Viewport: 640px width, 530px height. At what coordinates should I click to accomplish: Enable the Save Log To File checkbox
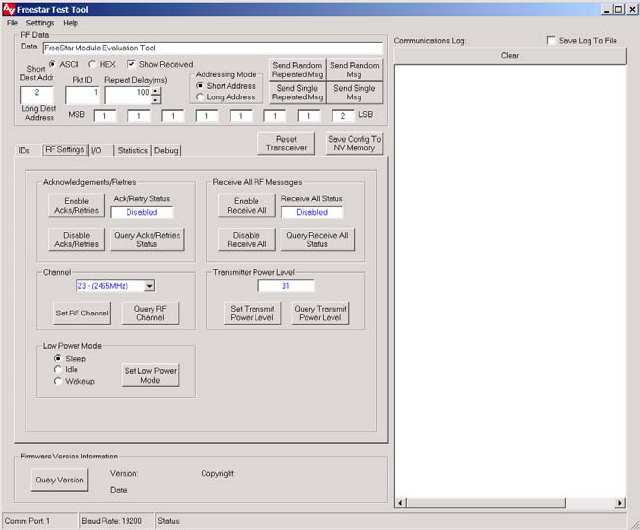pos(552,41)
